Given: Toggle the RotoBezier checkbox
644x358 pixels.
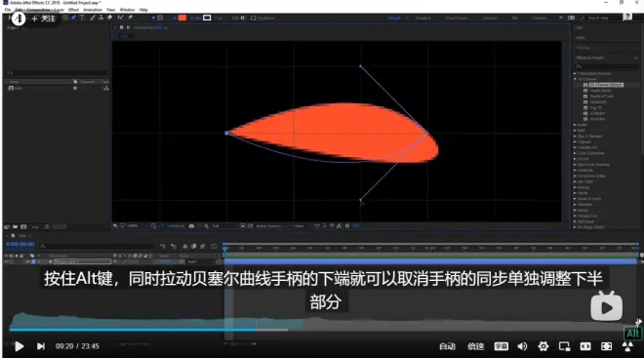Looking at the screenshot, I should pyautogui.click(x=253, y=19).
